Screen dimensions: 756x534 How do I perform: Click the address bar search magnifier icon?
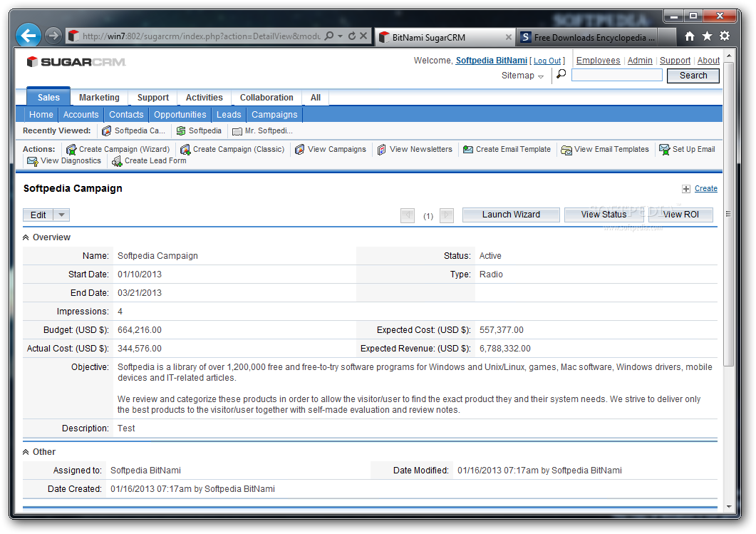pos(328,36)
